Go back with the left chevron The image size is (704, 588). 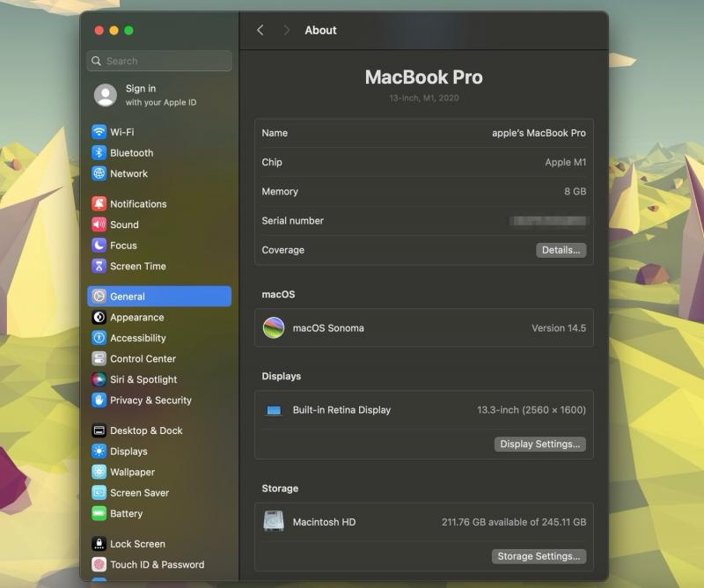click(x=260, y=30)
